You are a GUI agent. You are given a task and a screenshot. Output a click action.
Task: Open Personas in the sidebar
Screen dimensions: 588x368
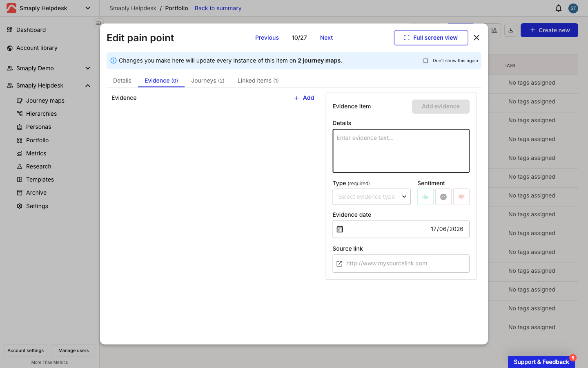39,127
